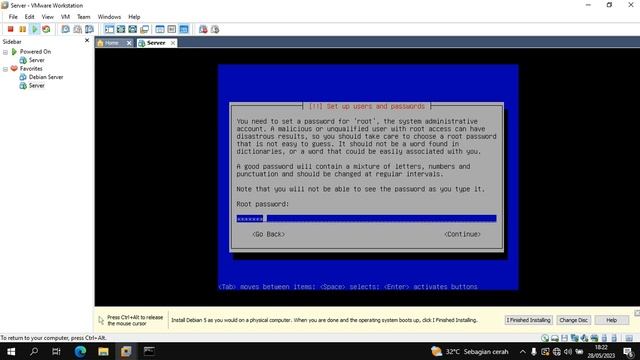
Task: Click the hard disk device status icon
Action: pos(555,338)
